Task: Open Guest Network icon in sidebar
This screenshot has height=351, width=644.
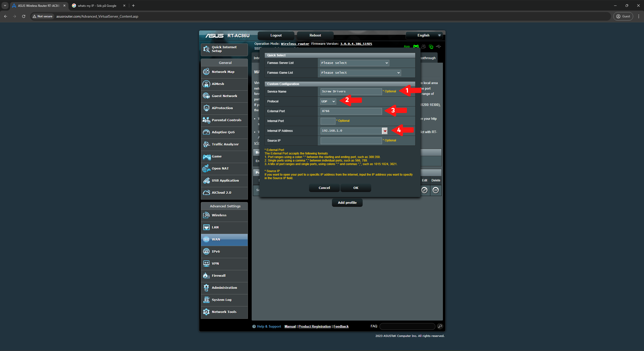Action: (x=206, y=96)
